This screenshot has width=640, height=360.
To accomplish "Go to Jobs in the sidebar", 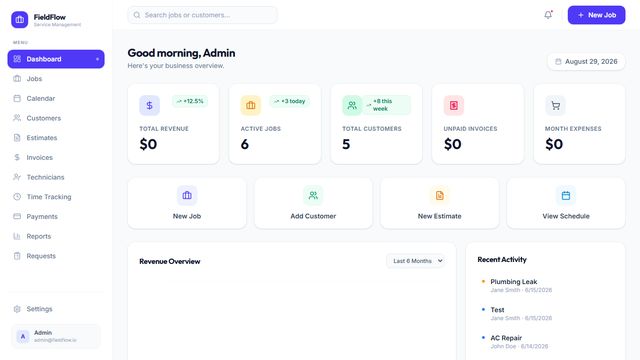I will pyautogui.click(x=56, y=79).
